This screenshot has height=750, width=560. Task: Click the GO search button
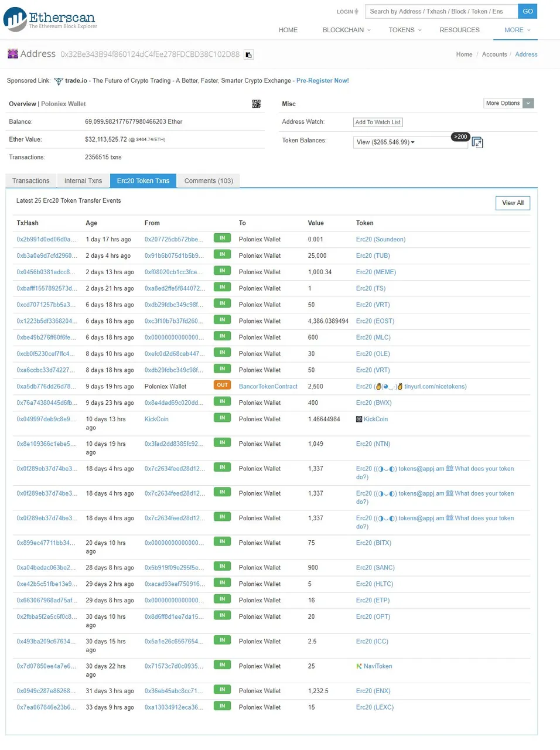click(528, 11)
